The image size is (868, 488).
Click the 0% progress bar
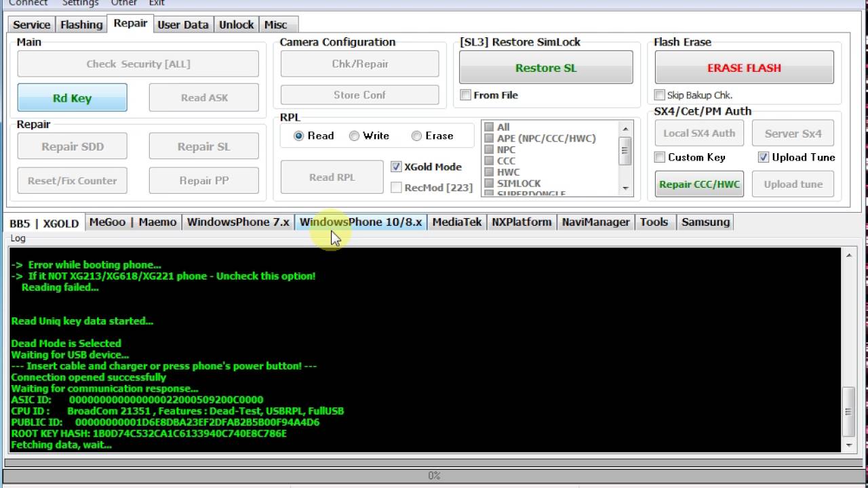pos(434,476)
